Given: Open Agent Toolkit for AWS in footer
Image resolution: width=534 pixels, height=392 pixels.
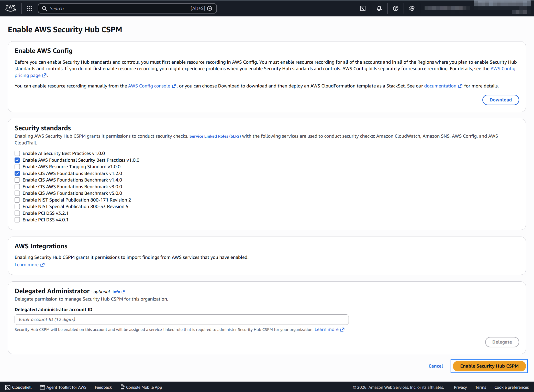Looking at the screenshot, I should pyautogui.click(x=63, y=387).
